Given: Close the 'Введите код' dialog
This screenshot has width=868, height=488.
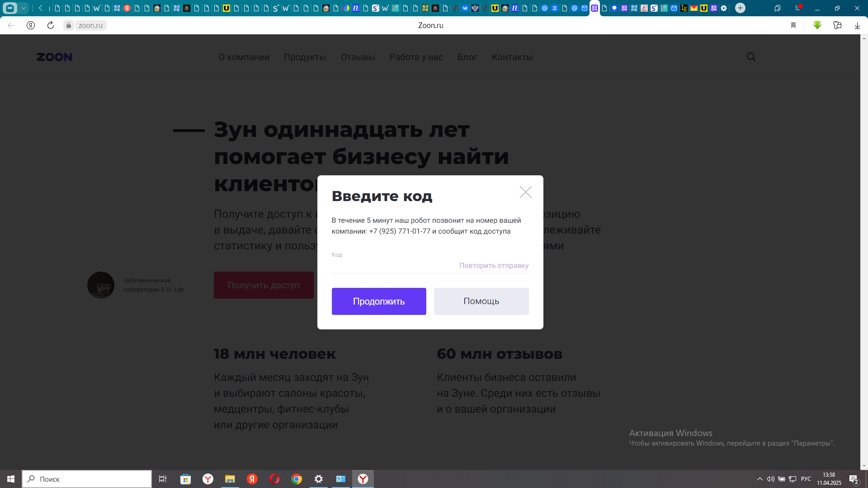Looking at the screenshot, I should click(525, 192).
